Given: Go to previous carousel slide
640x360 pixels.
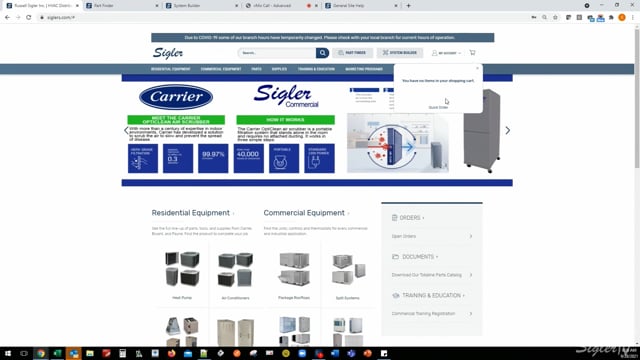Looking at the screenshot, I should [x=127, y=130].
